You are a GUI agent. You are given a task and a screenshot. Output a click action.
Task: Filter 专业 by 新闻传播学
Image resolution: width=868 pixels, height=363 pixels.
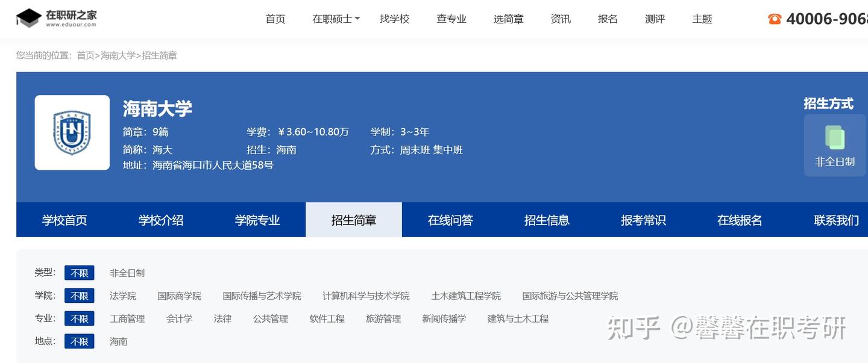click(x=444, y=318)
